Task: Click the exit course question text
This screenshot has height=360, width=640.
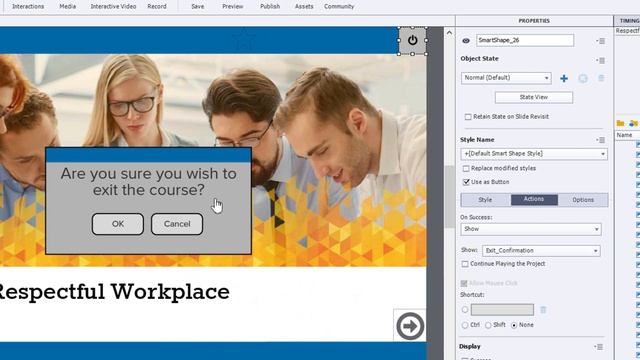Action: point(149,182)
